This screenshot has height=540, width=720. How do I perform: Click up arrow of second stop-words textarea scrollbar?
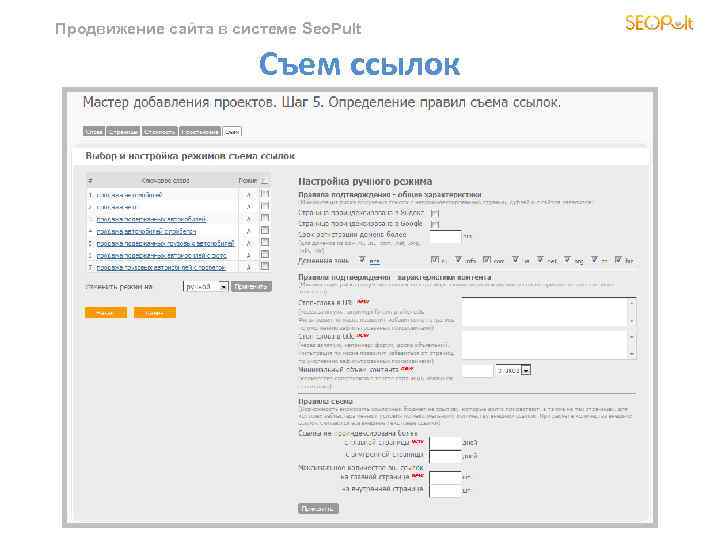tap(632, 337)
